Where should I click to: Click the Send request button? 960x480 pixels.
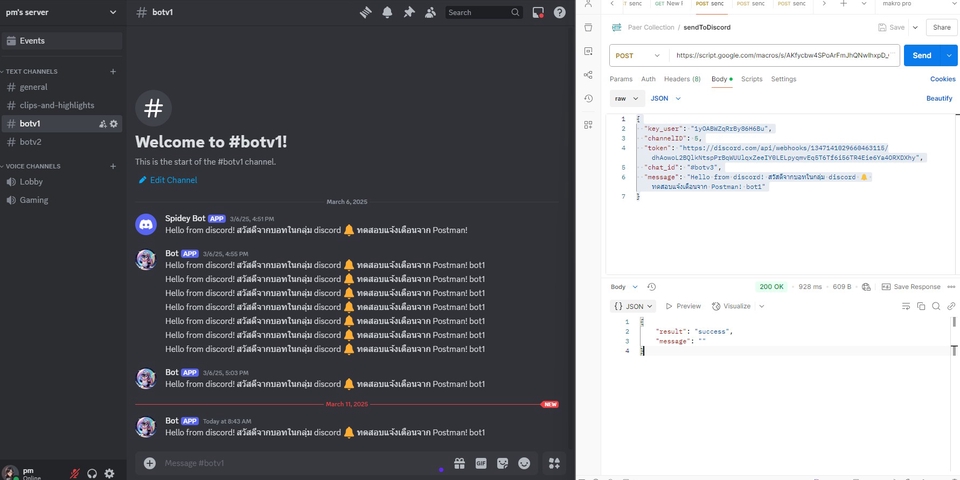[922, 55]
